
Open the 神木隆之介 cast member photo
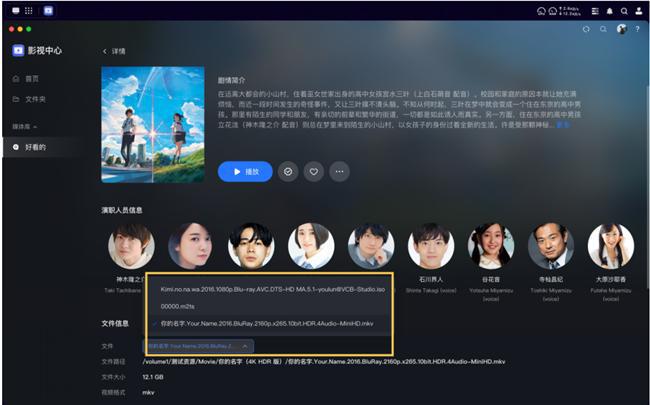point(131,246)
